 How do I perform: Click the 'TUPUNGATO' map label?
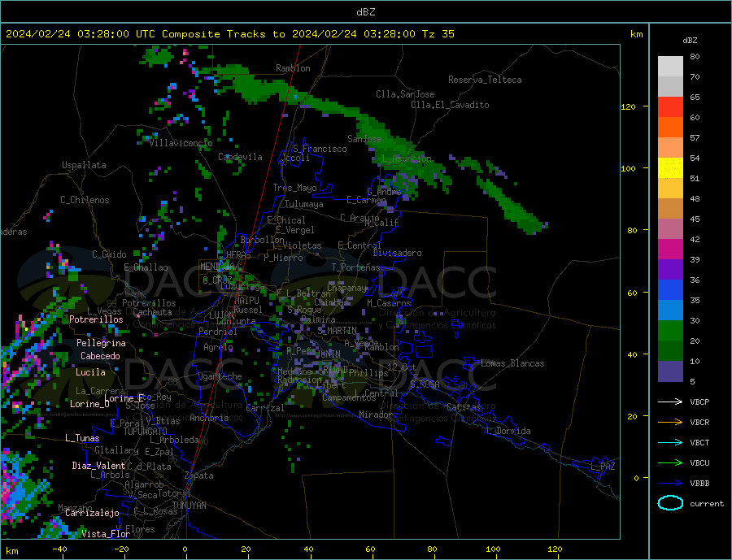pos(146,432)
